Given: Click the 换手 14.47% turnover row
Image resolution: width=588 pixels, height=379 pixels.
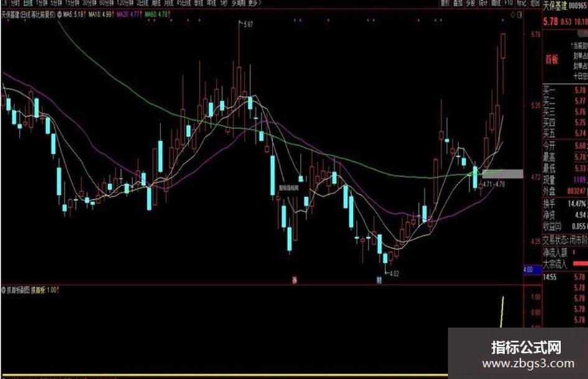Looking at the screenshot, I should 565,204.
